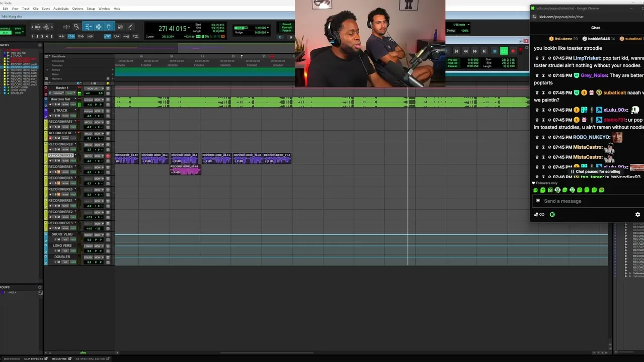The height and width of the screenshot is (362, 644).
Task: Select the Pencil tool
Action: click(x=130, y=27)
